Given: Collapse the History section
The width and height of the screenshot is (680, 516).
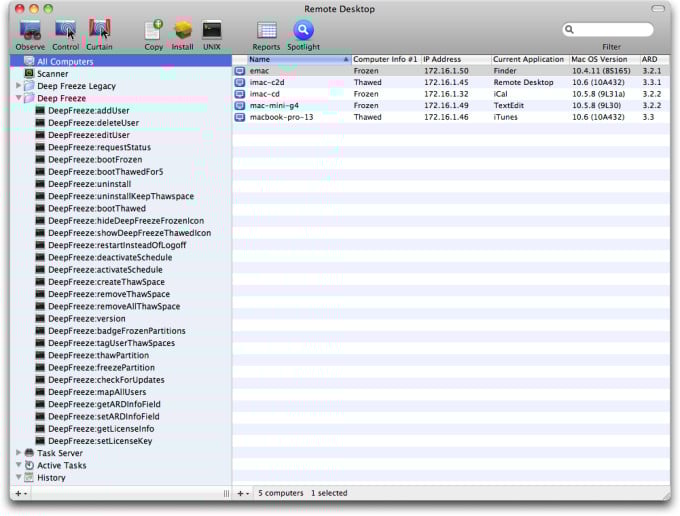Looking at the screenshot, I should [18, 477].
